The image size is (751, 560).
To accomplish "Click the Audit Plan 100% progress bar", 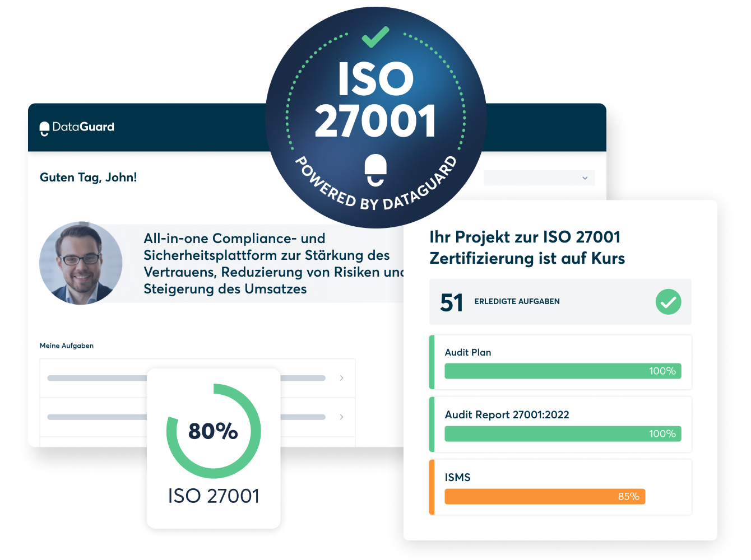I will pos(562,371).
